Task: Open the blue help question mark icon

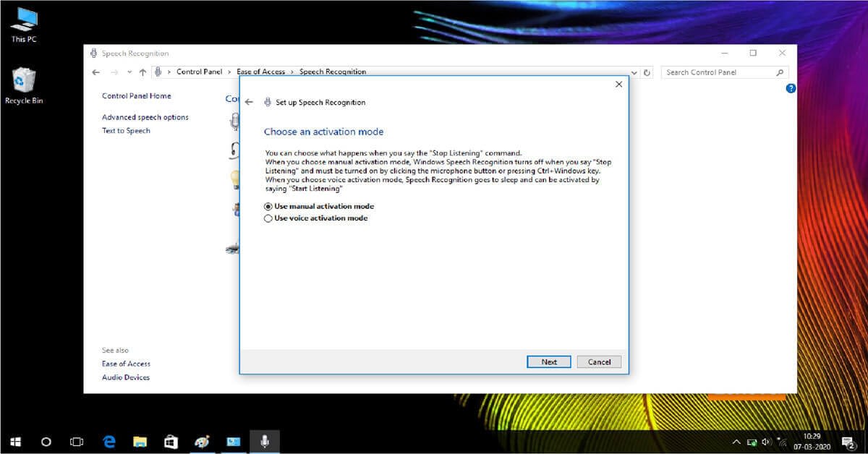Action: tap(791, 88)
